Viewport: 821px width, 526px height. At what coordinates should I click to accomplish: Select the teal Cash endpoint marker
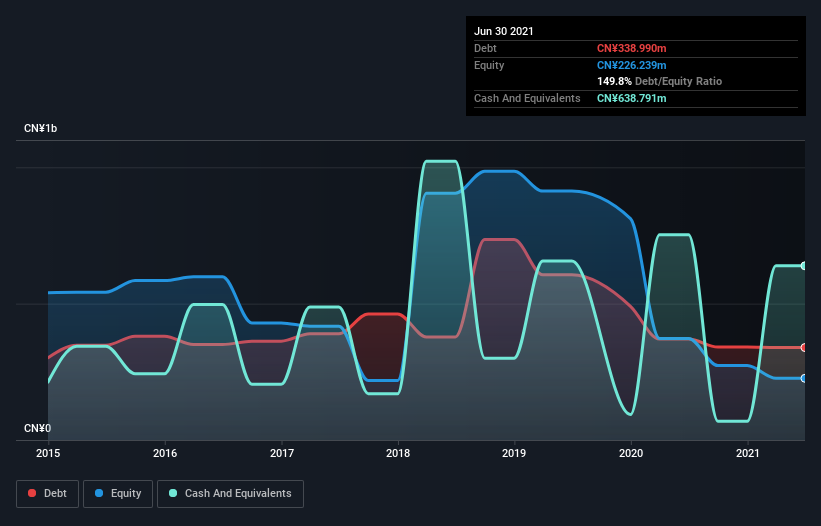pos(804,266)
